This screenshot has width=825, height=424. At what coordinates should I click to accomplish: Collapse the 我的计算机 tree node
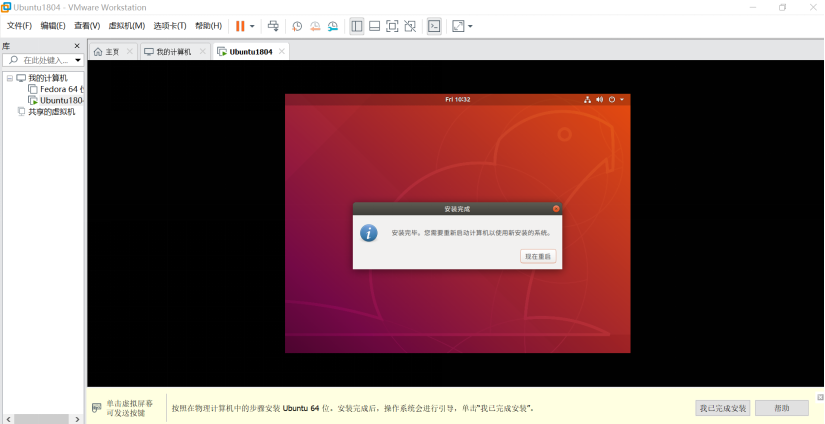point(9,78)
